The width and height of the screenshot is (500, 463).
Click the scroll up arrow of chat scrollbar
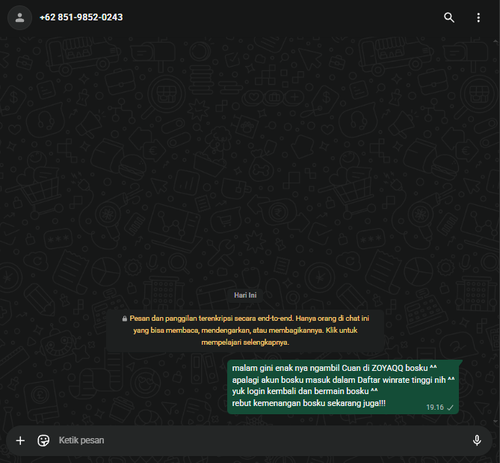point(496,41)
